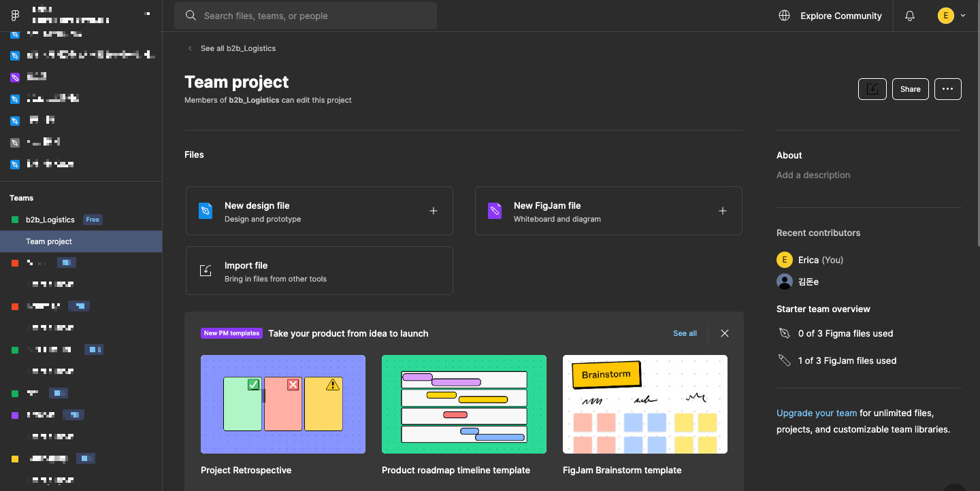Click the Share button
Image resolution: width=980 pixels, height=491 pixels.
(911, 89)
